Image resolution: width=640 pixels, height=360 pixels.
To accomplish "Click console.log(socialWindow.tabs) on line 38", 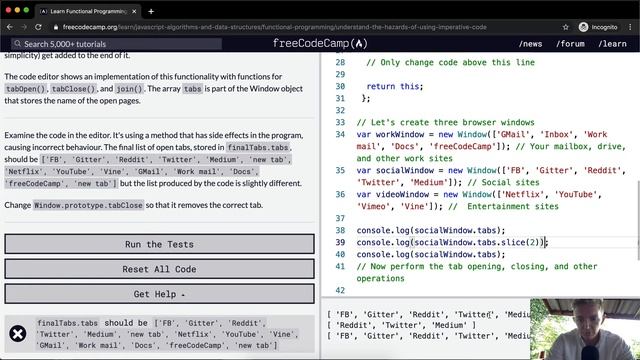I will click(431, 230).
